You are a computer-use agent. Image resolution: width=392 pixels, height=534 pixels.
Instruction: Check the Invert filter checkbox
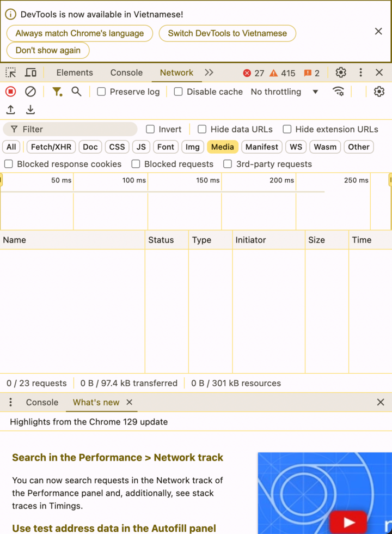click(x=150, y=130)
